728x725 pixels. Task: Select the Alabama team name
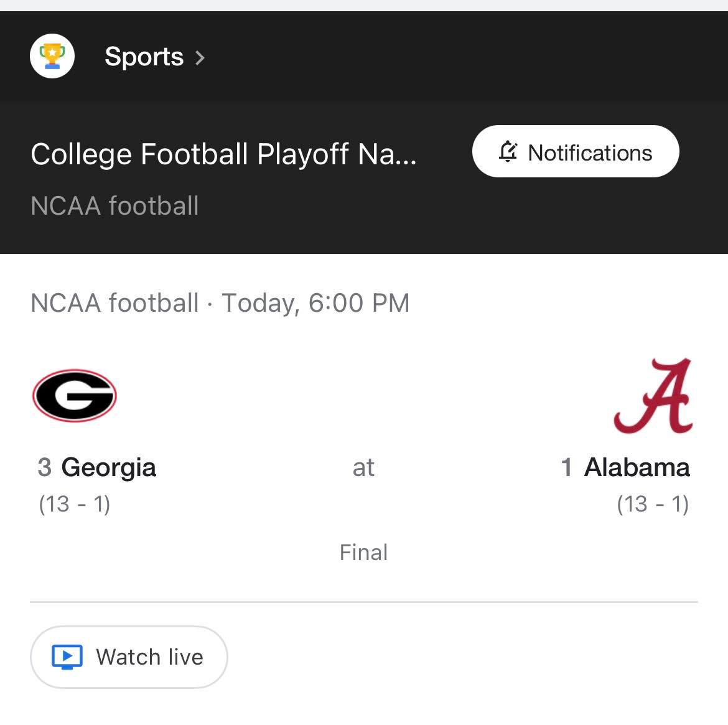pyautogui.click(x=637, y=467)
